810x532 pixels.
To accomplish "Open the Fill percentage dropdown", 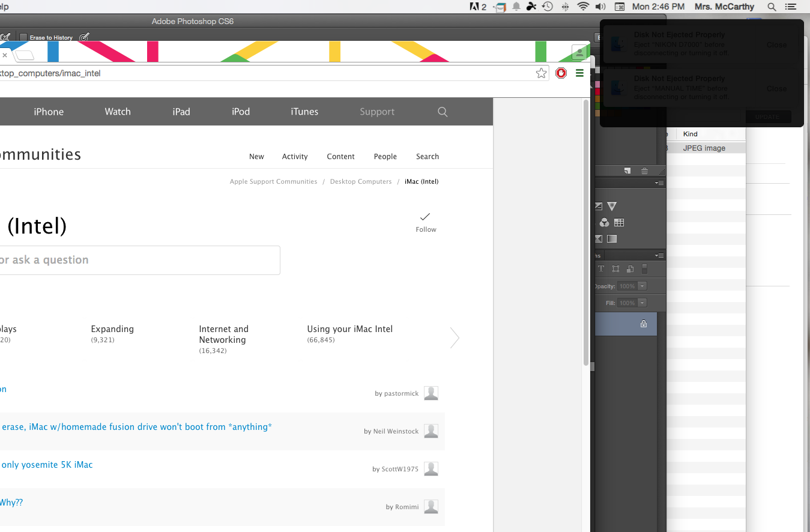I will (x=642, y=303).
